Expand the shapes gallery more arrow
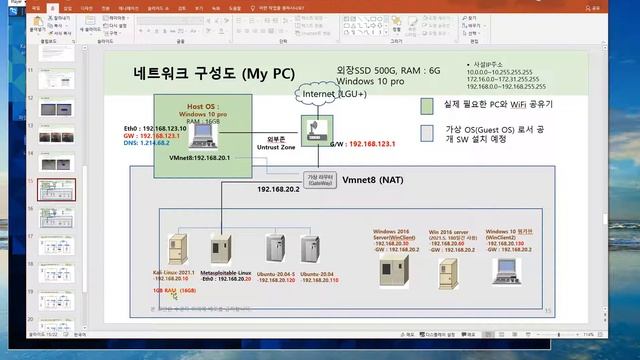The height and width of the screenshot is (360, 640). point(386,32)
